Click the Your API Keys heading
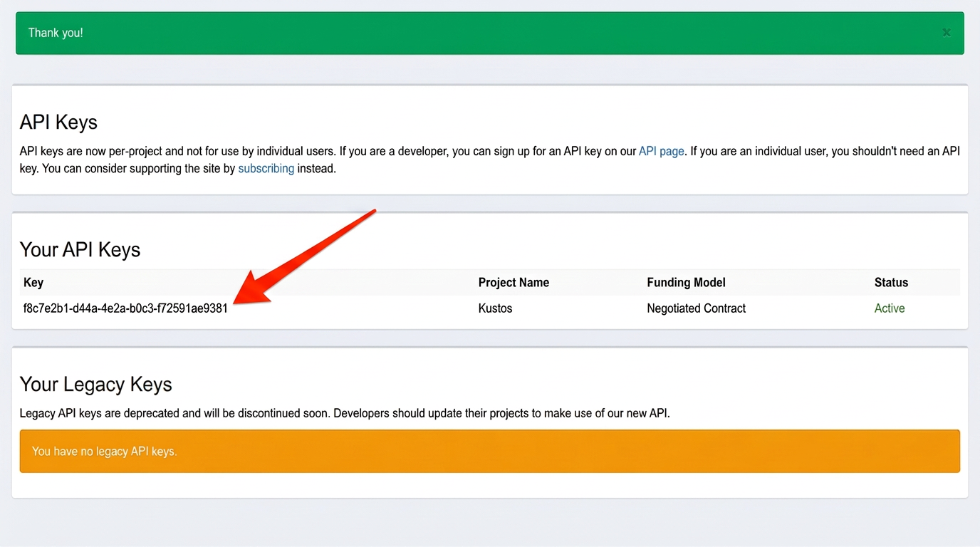 (80, 250)
